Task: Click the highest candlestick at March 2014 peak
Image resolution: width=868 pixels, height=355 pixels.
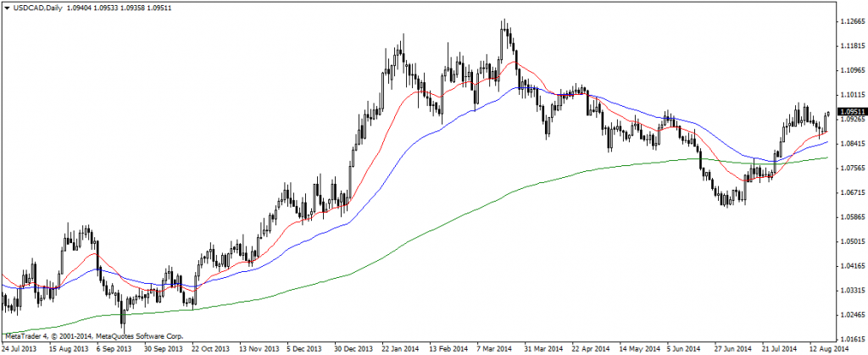Action: point(504,27)
